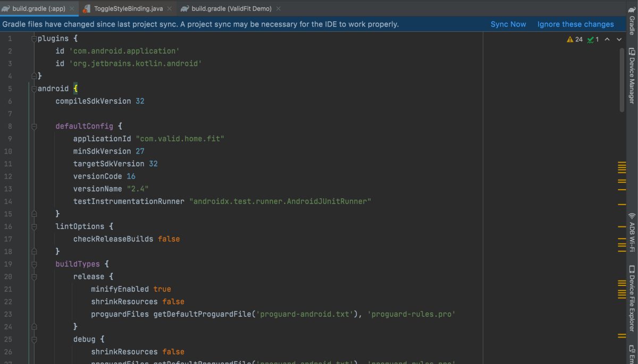Switch to build.gradle (ValidFit Demo) tab

(232, 9)
